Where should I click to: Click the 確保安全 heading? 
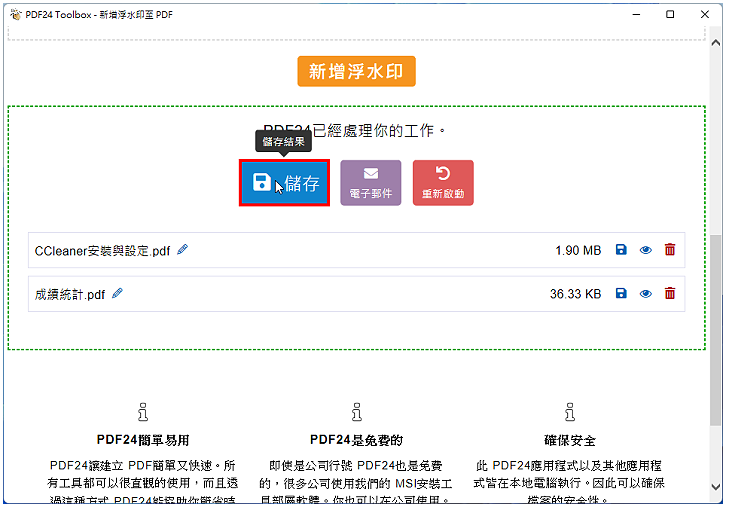pyautogui.click(x=570, y=440)
